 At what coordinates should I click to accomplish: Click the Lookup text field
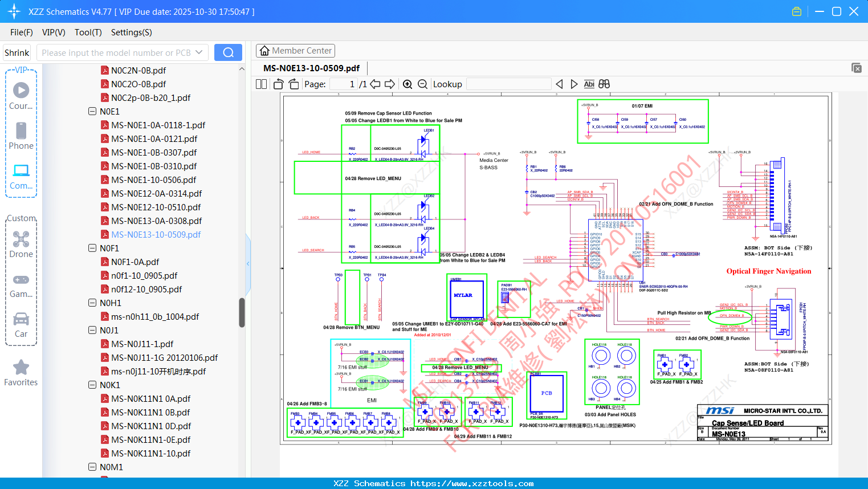point(508,84)
